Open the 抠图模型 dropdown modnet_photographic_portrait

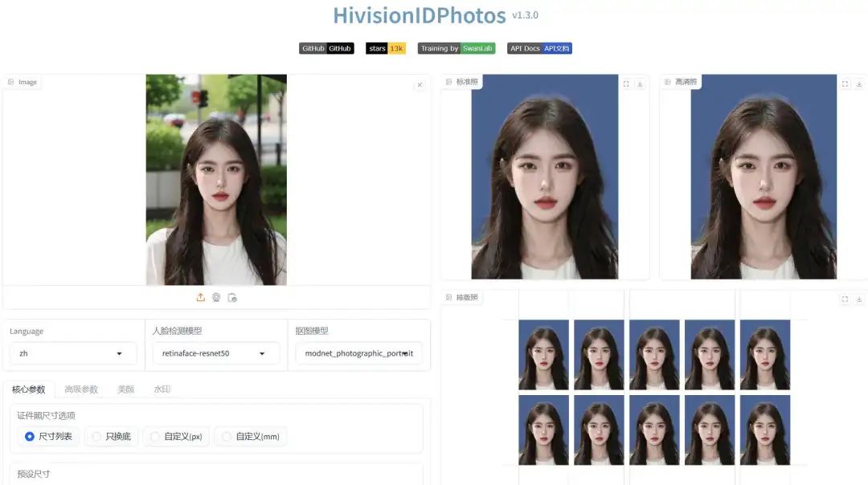(358, 353)
